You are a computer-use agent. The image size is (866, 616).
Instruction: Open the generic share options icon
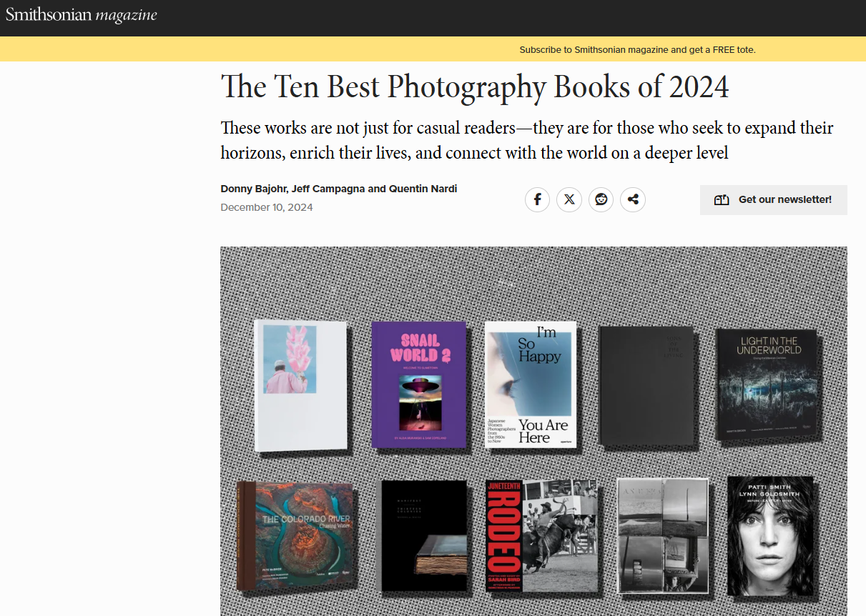[x=633, y=199]
